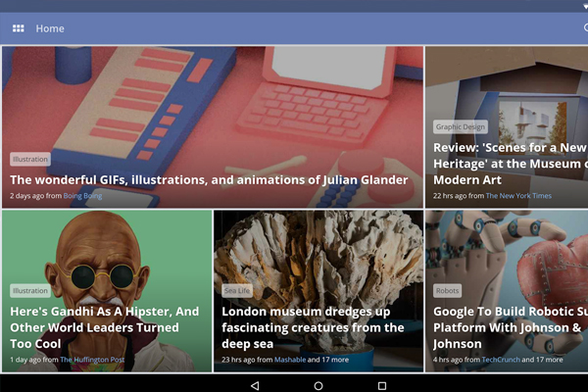This screenshot has height=392, width=588.
Task: Open The New York Times source link
Action: [x=518, y=195]
